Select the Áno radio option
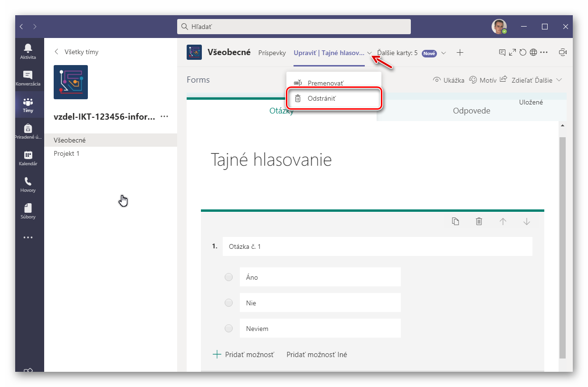Viewport: 588px width, 387px height. click(x=229, y=277)
